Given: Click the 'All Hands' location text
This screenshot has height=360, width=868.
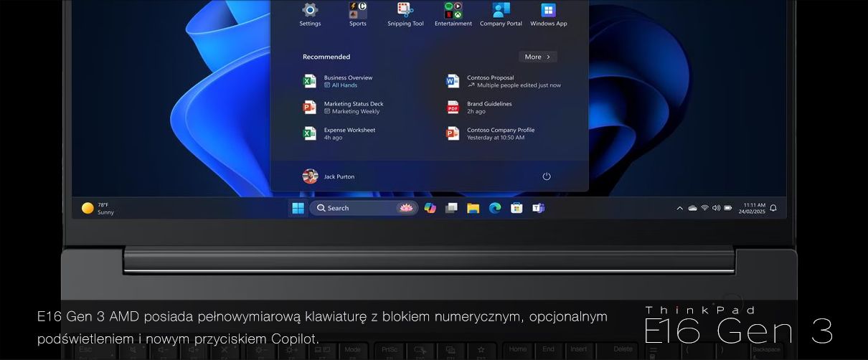Looking at the screenshot, I should coord(344,85).
